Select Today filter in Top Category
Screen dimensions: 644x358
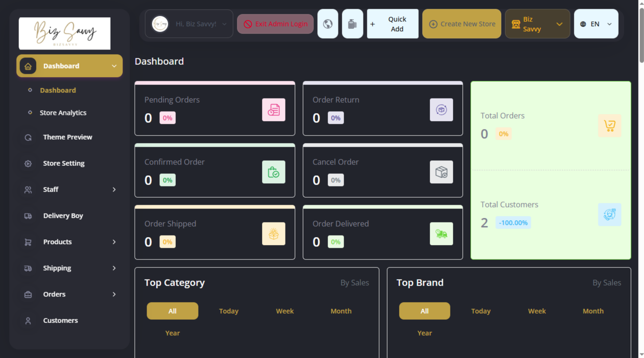228,311
